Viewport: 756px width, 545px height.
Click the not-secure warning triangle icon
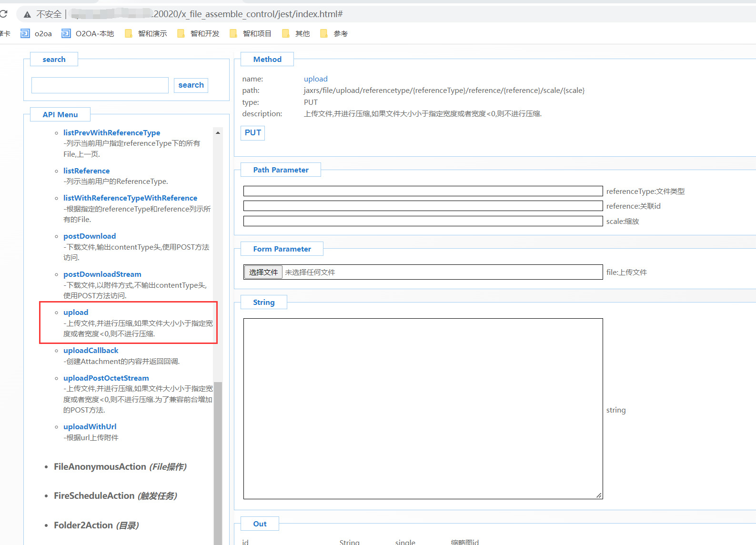coord(27,14)
